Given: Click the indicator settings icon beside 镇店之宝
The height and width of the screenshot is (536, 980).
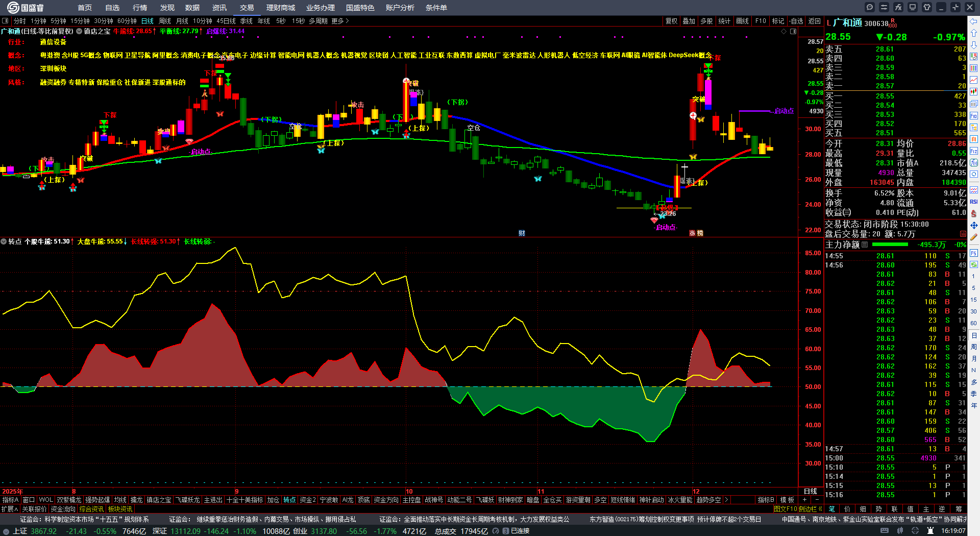Looking at the screenshot, I should pos(79,31).
